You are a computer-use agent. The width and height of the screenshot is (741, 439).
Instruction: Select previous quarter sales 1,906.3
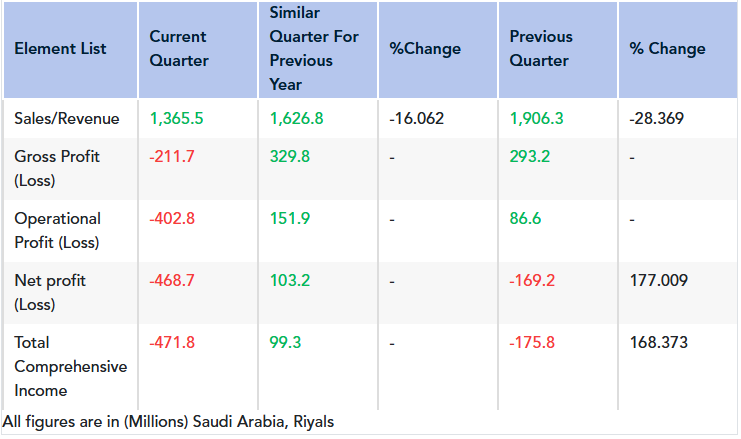536,119
